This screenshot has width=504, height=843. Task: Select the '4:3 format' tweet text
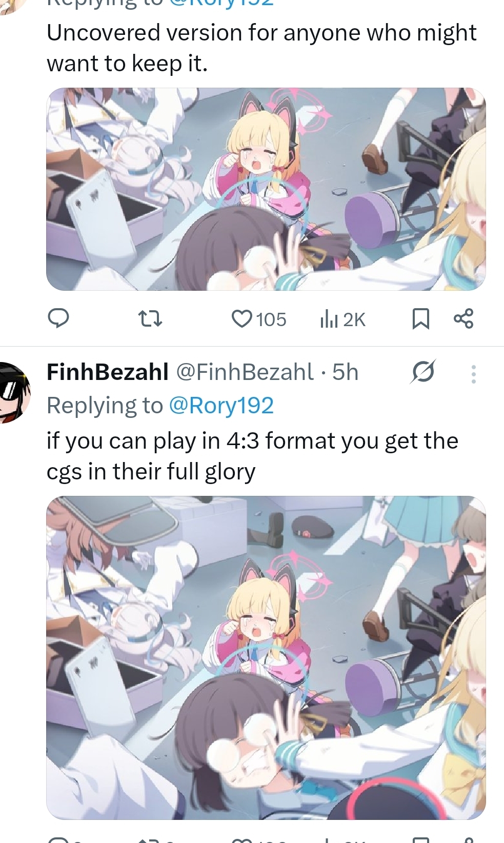252,456
